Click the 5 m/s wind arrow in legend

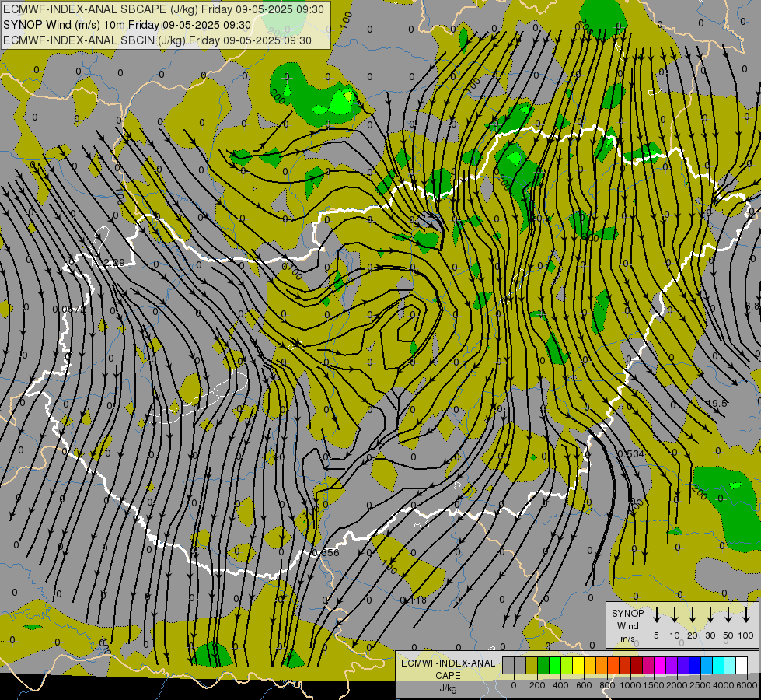pyautogui.click(x=656, y=615)
